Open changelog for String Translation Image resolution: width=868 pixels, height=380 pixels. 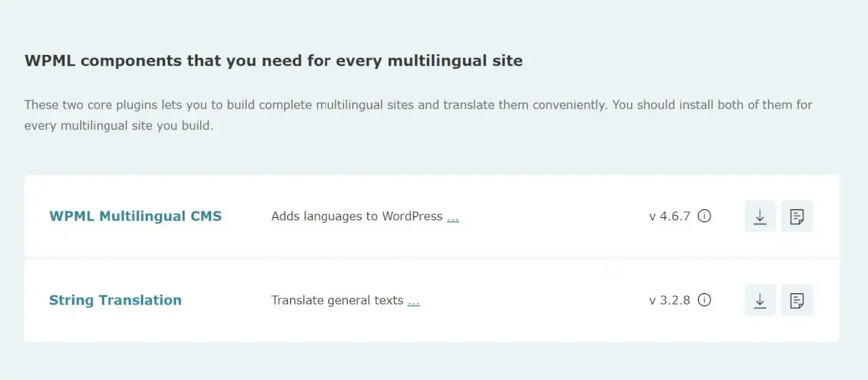point(797,300)
